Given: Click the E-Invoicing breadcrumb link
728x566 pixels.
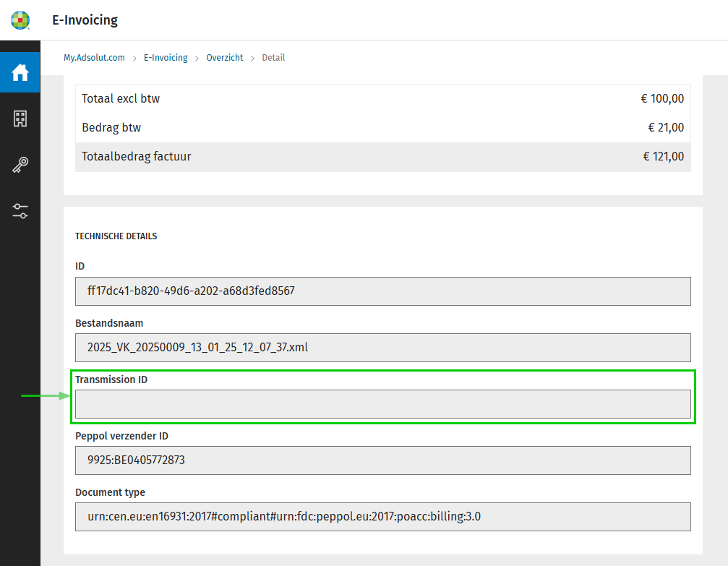Looking at the screenshot, I should [x=166, y=58].
